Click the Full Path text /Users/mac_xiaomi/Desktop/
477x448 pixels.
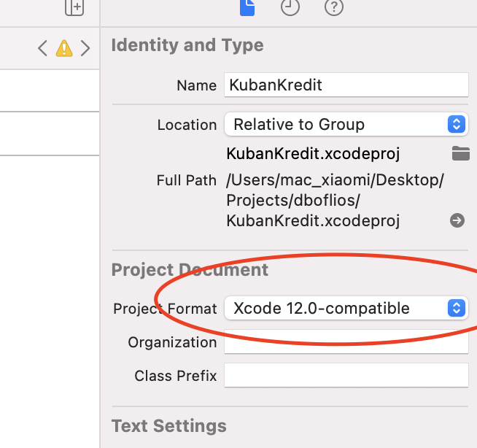point(335,180)
